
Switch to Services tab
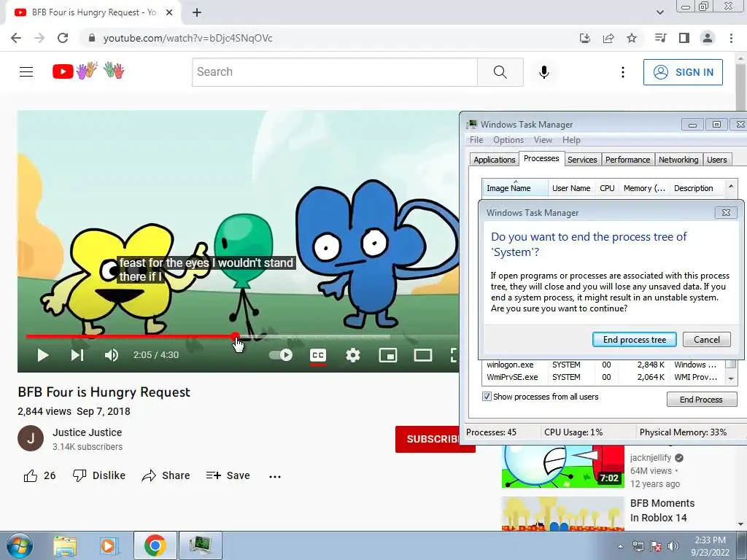[x=582, y=160]
